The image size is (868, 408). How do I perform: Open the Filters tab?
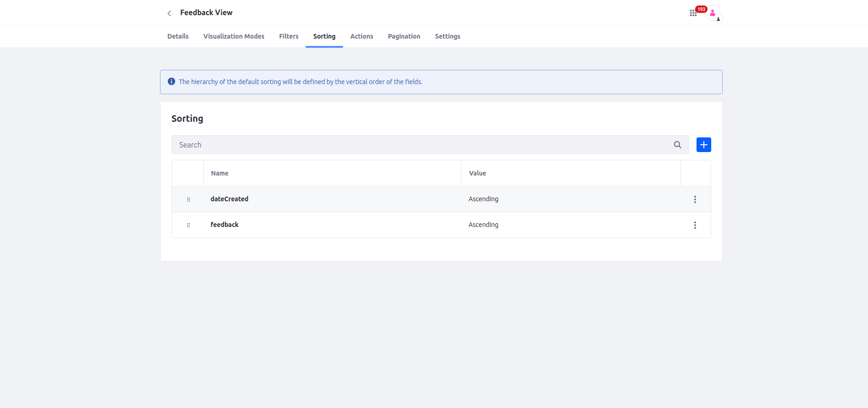pos(289,36)
